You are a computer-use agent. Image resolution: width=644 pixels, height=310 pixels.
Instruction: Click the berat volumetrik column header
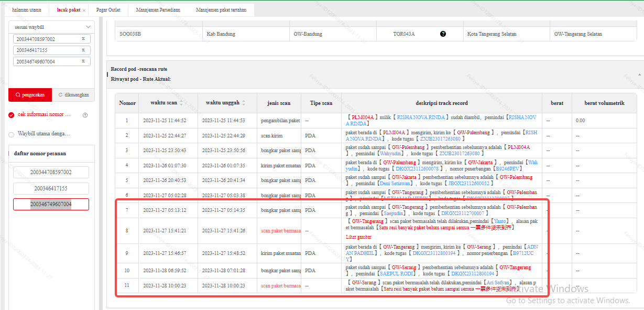[604, 103]
